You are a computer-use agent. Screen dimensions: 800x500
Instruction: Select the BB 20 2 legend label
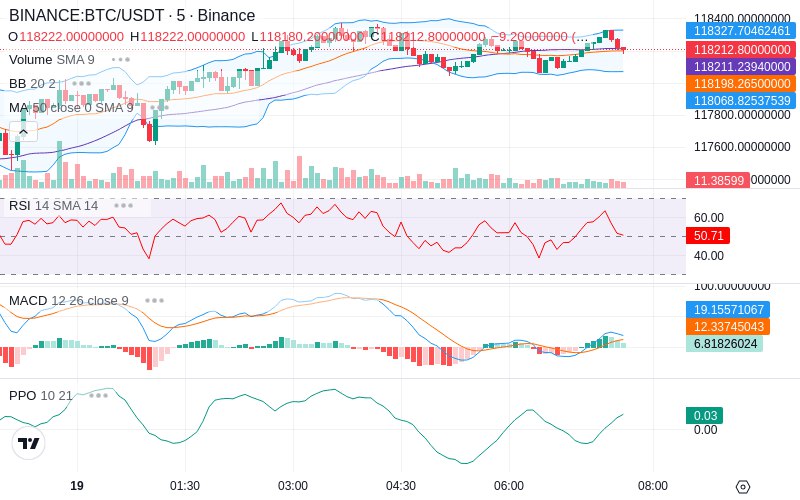[32, 84]
